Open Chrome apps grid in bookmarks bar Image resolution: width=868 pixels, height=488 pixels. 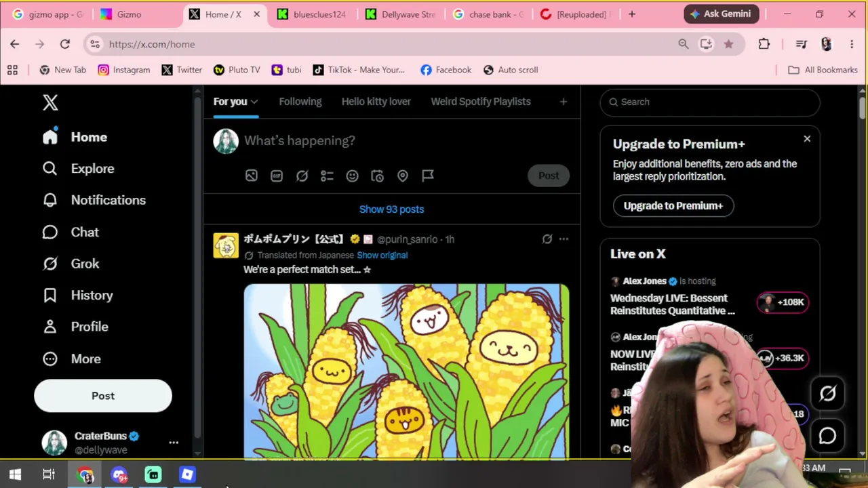tap(12, 70)
